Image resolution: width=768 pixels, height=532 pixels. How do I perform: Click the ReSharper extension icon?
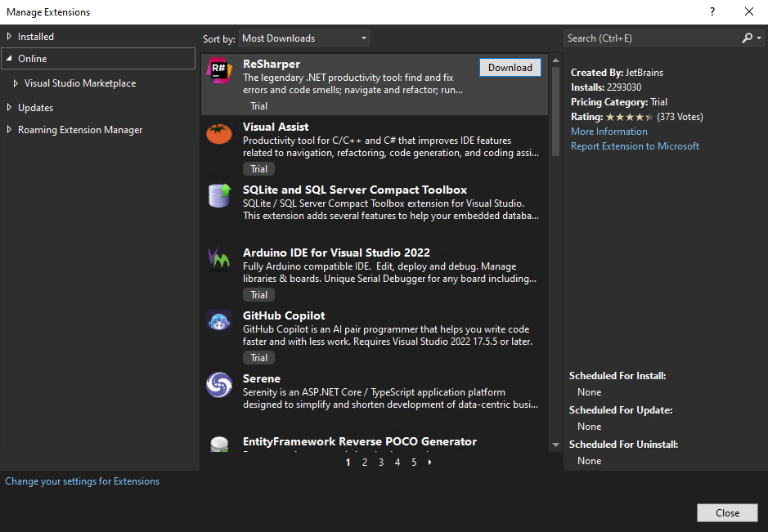pyautogui.click(x=219, y=70)
